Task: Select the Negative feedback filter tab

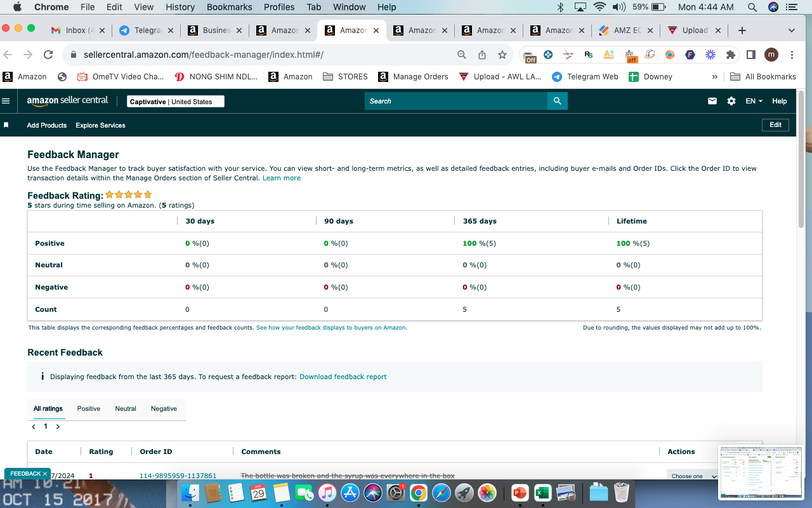Action: pos(164,409)
